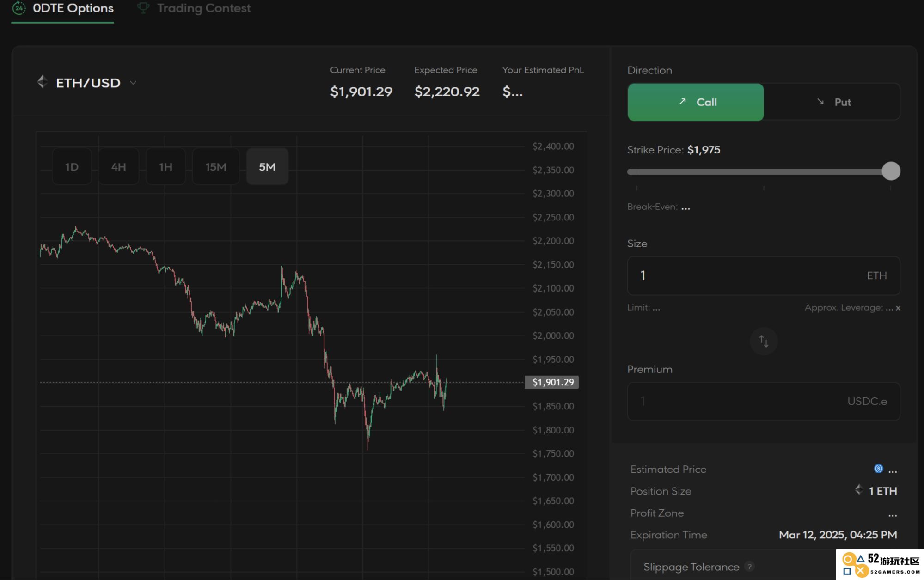Image resolution: width=924 pixels, height=580 pixels.
Task: Click the Ethereum icon beside 1 ETH
Action: pyautogui.click(x=859, y=490)
